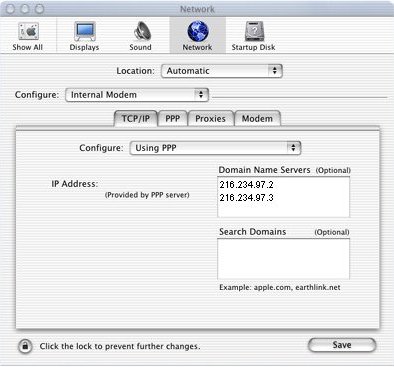
Task: Expand the Using PPP configure dropdown
Action: tap(215, 148)
